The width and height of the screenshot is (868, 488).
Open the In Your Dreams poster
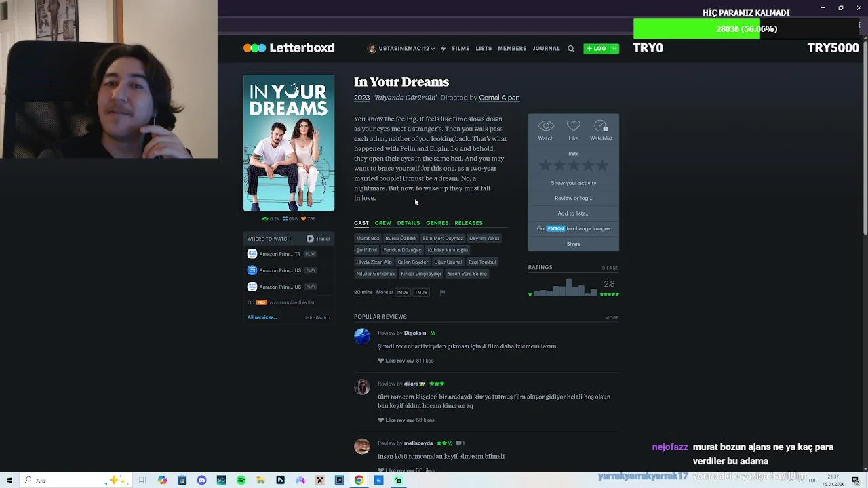[x=289, y=143]
